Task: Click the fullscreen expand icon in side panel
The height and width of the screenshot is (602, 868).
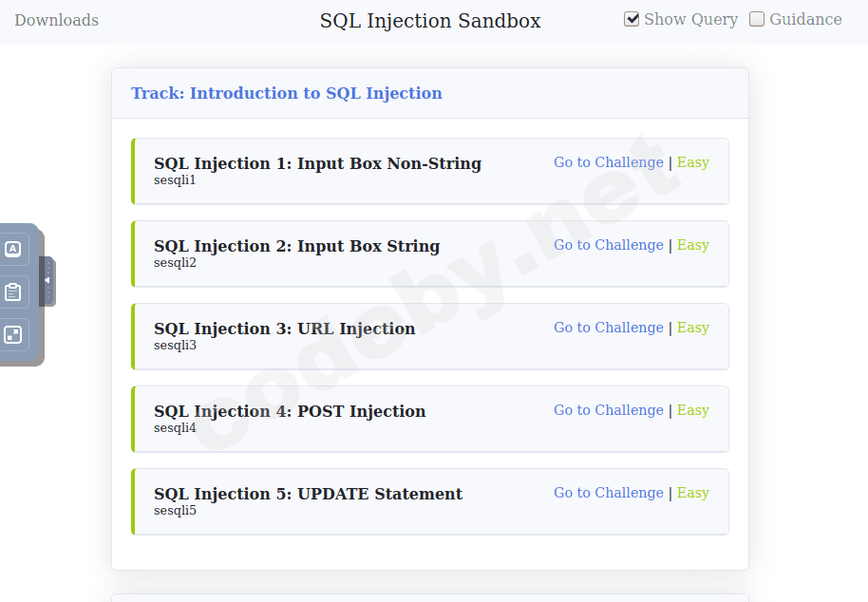Action: 12,334
